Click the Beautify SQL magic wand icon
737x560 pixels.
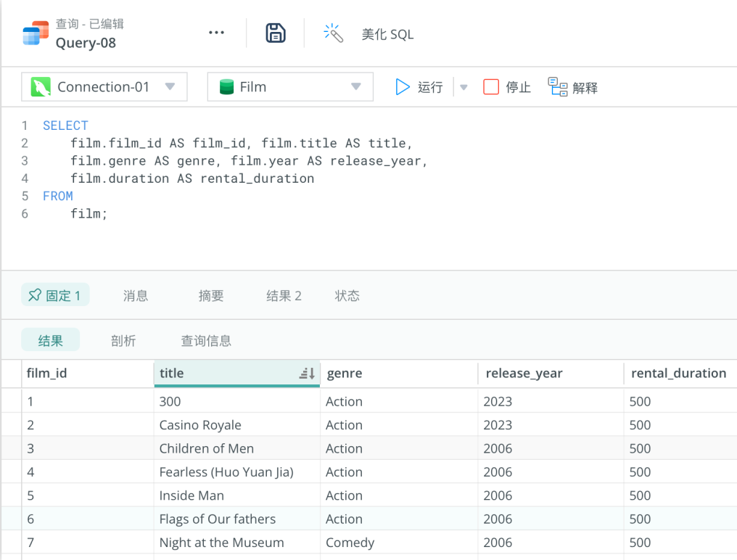(333, 33)
